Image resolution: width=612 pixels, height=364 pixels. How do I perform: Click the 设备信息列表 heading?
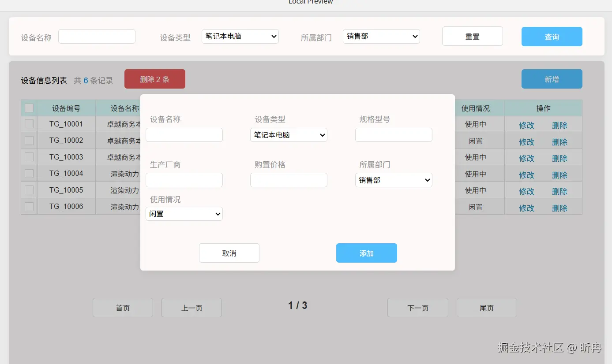pyautogui.click(x=44, y=81)
